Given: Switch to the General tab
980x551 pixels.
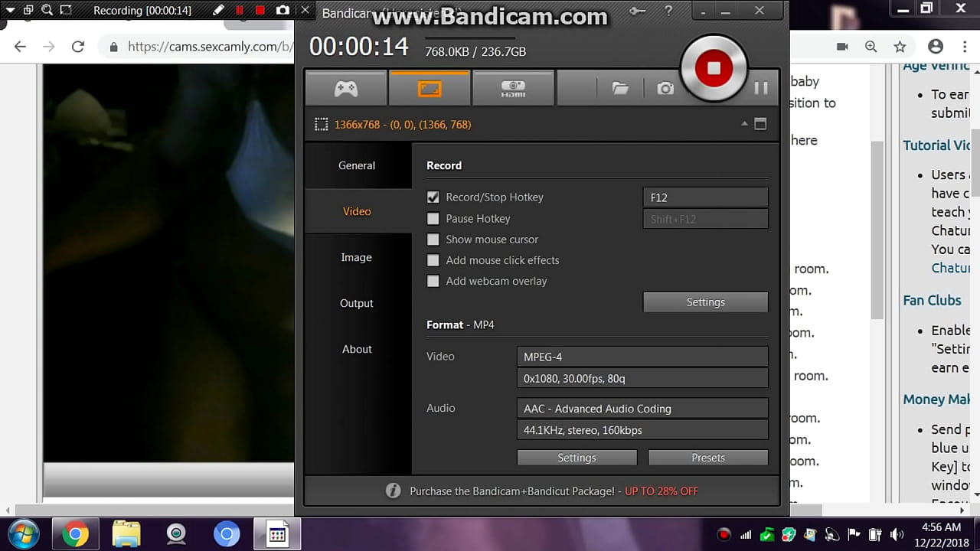Looking at the screenshot, I should coord(357,165).
